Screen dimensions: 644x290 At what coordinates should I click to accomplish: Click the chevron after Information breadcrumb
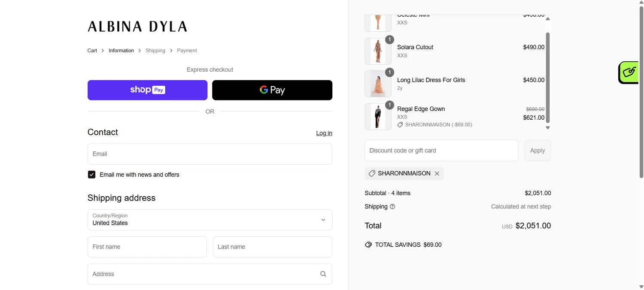coord(140,51)
